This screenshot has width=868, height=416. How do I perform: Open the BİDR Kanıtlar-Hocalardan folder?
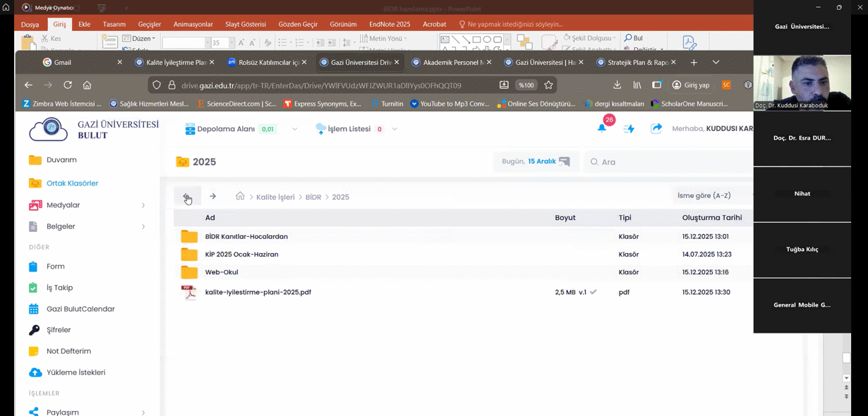pos(246,237)
